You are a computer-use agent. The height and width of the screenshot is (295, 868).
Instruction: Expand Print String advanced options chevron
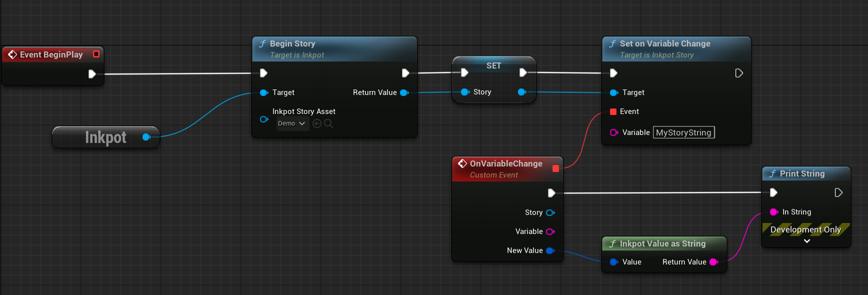(806, 241)
